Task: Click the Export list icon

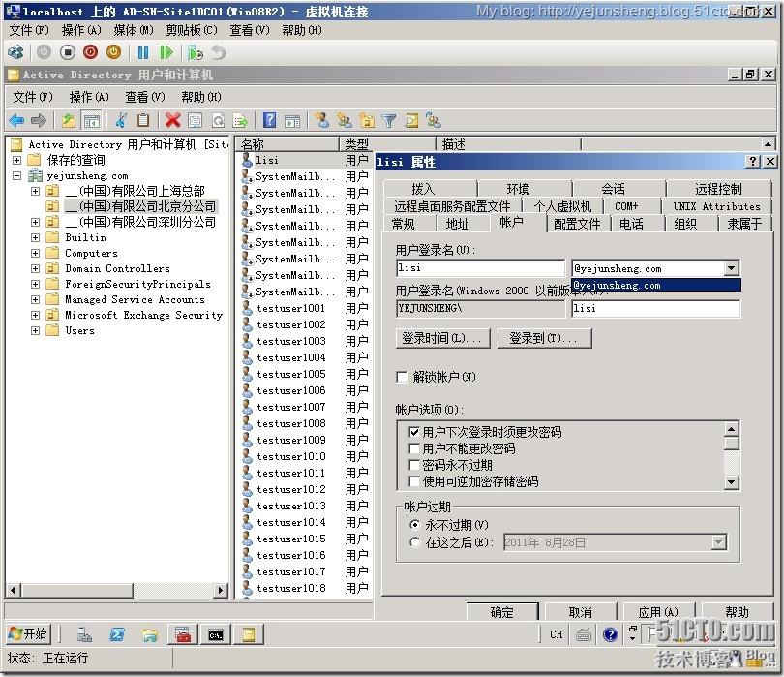Action: pos(240,120)
